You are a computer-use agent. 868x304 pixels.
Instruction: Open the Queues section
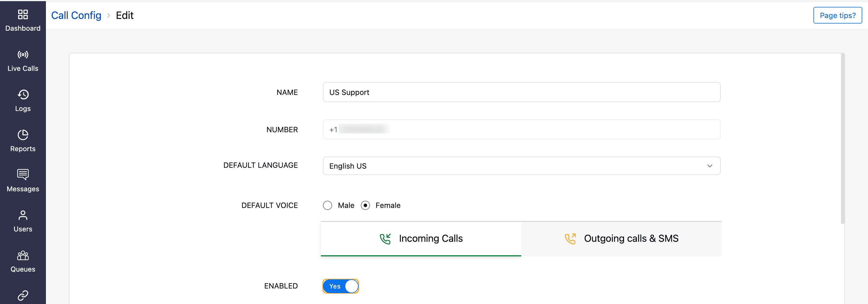click(x=23, y=261)
